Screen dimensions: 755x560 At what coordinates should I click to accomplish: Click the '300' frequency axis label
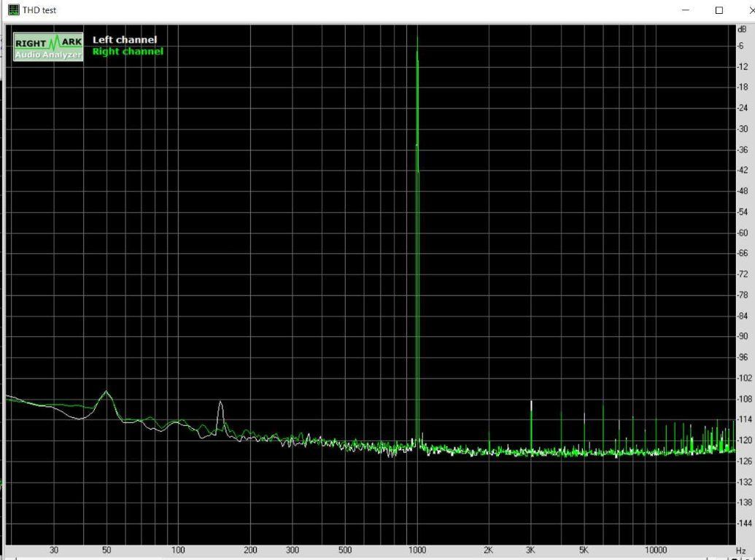point(293,550)
